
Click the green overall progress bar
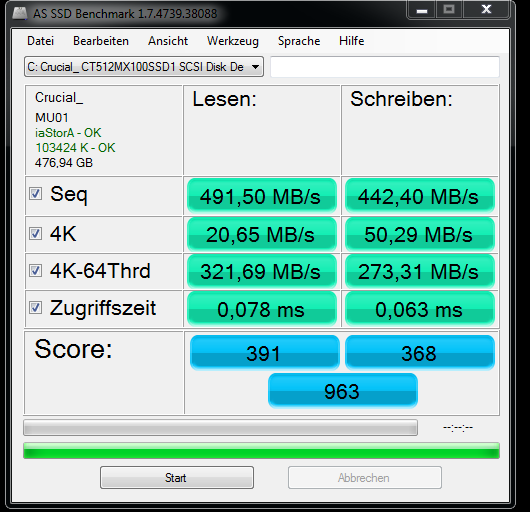coord(261,450)
